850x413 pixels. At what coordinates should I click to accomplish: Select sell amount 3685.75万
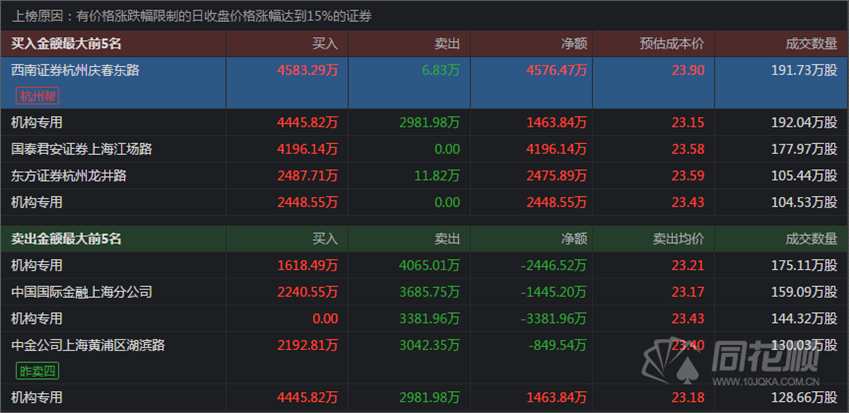[x=430, y=292]
